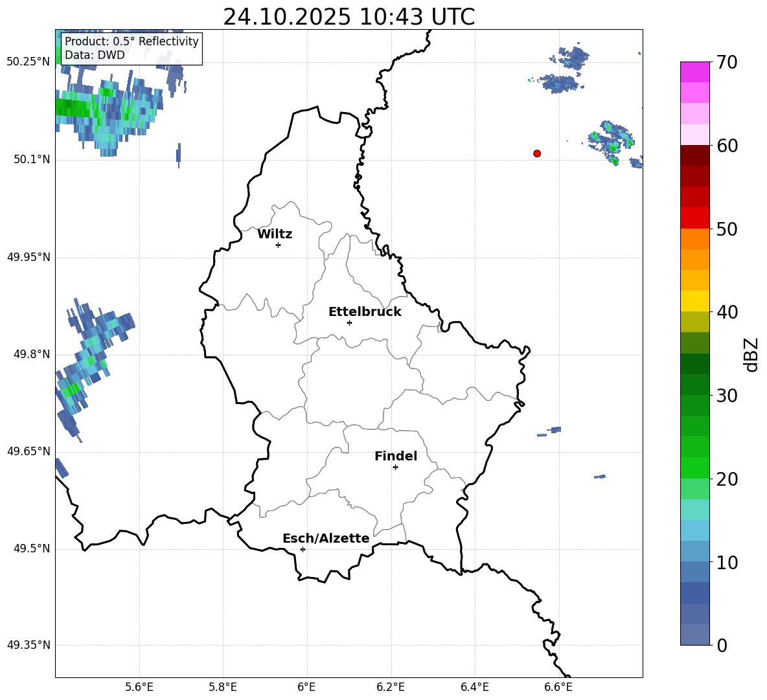This screenshot has height=700, width=767.
Task: Click the Findel location cross marker
Action: click(395, 468)
